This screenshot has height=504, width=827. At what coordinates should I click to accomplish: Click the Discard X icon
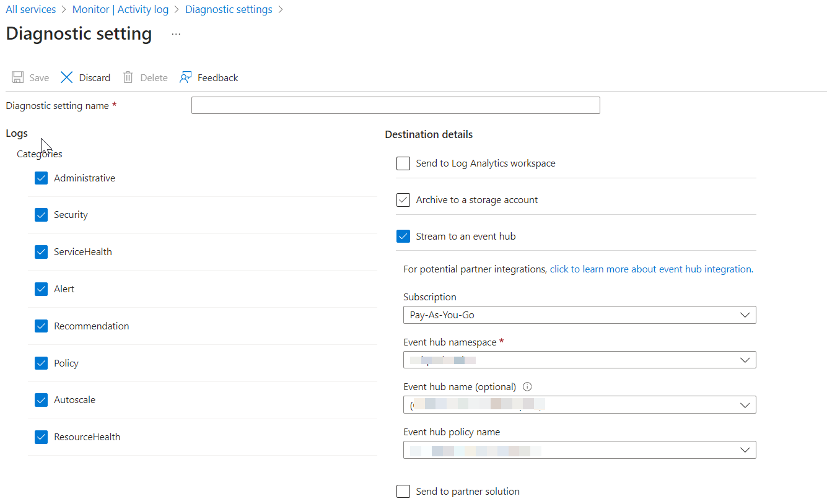click(66, 77)
